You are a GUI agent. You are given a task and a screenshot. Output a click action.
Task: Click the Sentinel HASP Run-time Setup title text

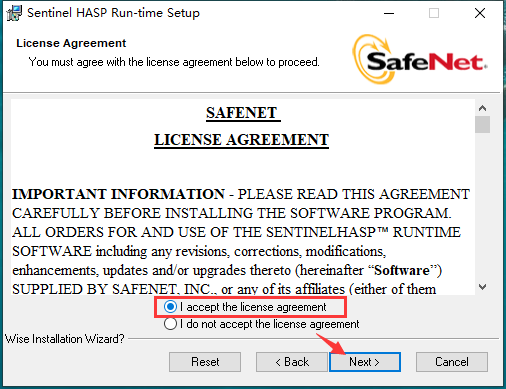113,13
